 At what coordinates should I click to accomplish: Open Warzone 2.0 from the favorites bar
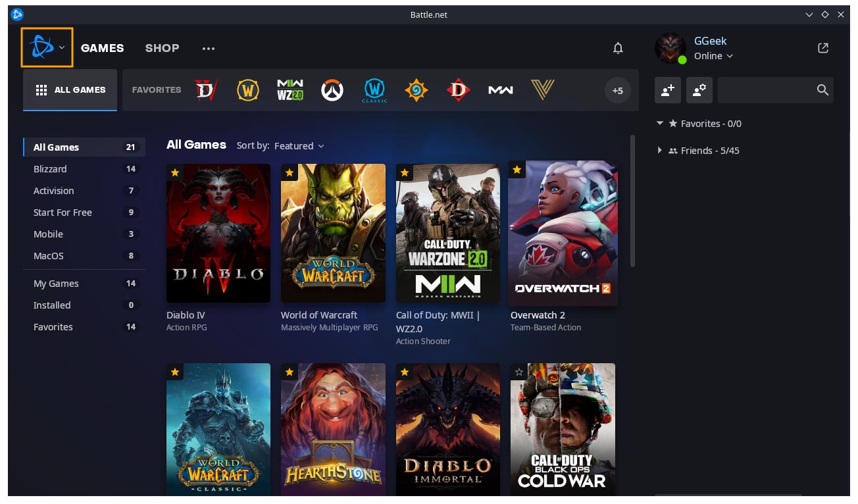point(290,90)
